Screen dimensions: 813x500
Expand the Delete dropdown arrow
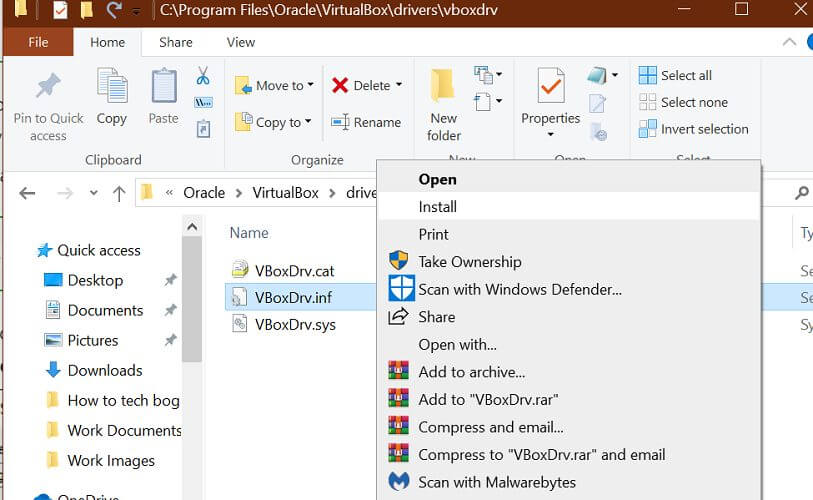[399, 85]
